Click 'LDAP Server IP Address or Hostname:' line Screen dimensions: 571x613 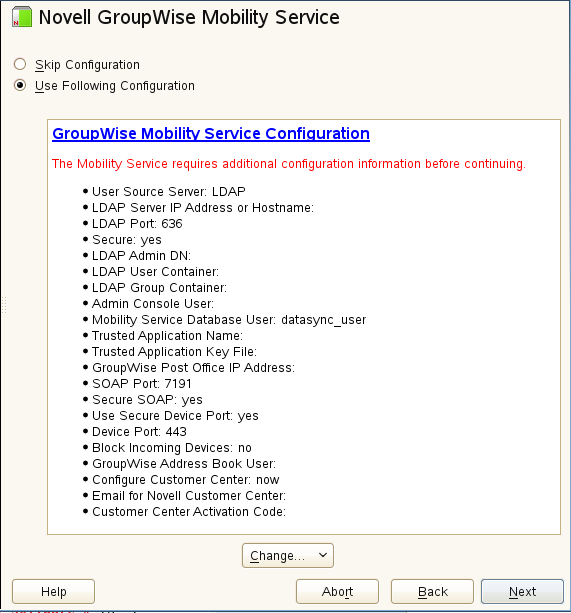(203, 208)
